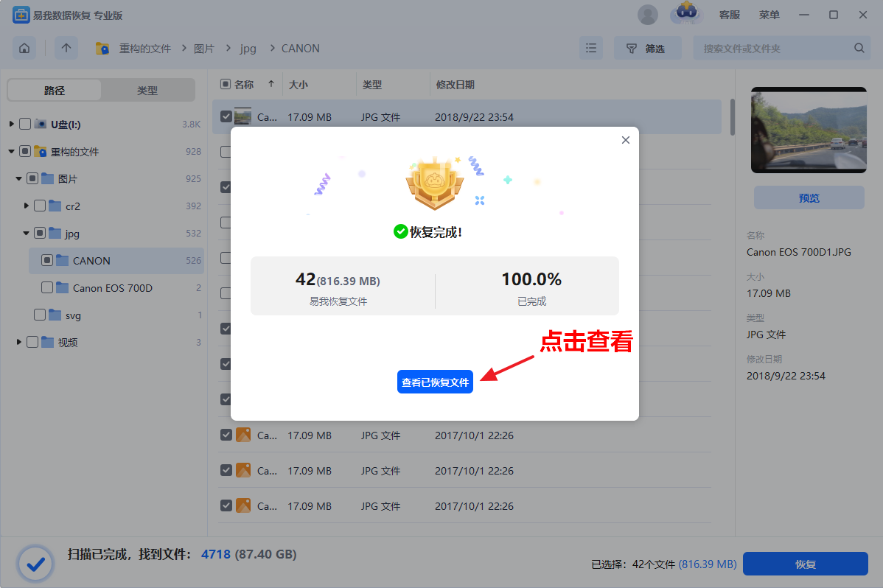Screen dimensions: 883x588
Task: Collapse the 重构的文件 tree node
Action: (x=11, y=152)
